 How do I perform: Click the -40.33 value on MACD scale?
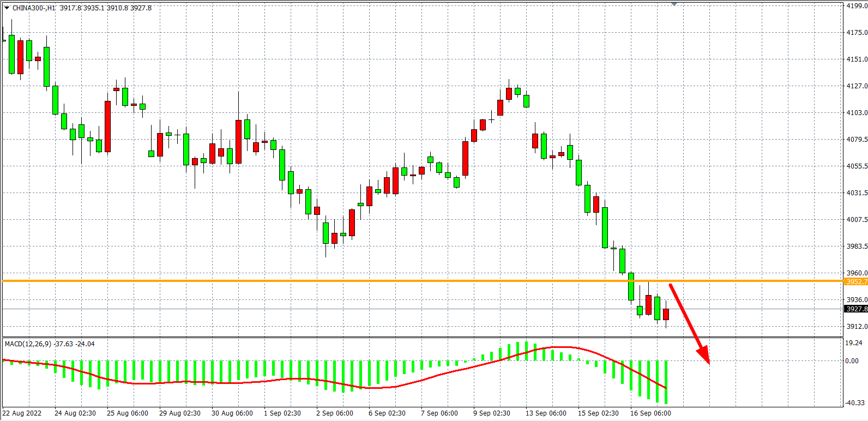click(854, 403)
